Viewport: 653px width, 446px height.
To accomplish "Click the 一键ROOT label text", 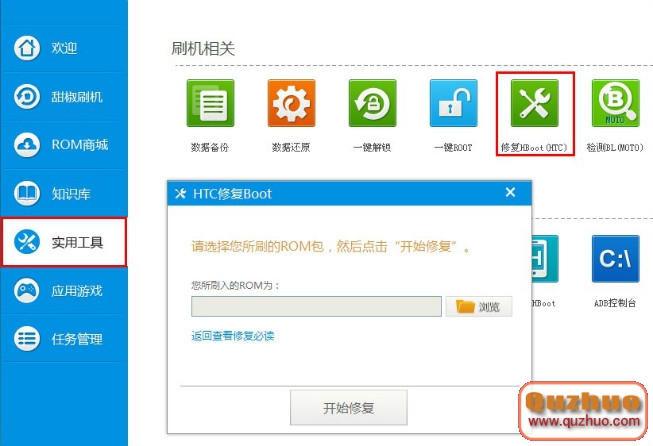I will click(x=453, y=147).
